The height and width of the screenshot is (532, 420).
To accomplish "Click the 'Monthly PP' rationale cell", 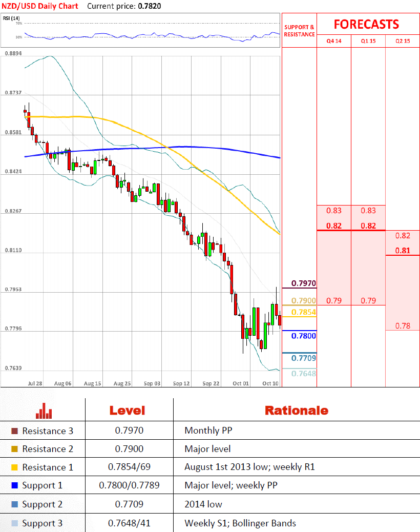I will [x=208, y=431].
